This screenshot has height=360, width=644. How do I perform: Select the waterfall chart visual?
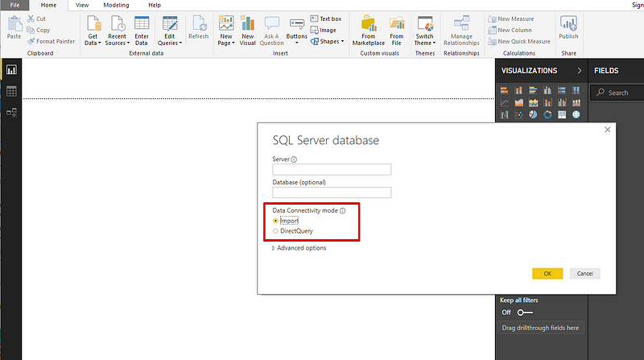505,114
